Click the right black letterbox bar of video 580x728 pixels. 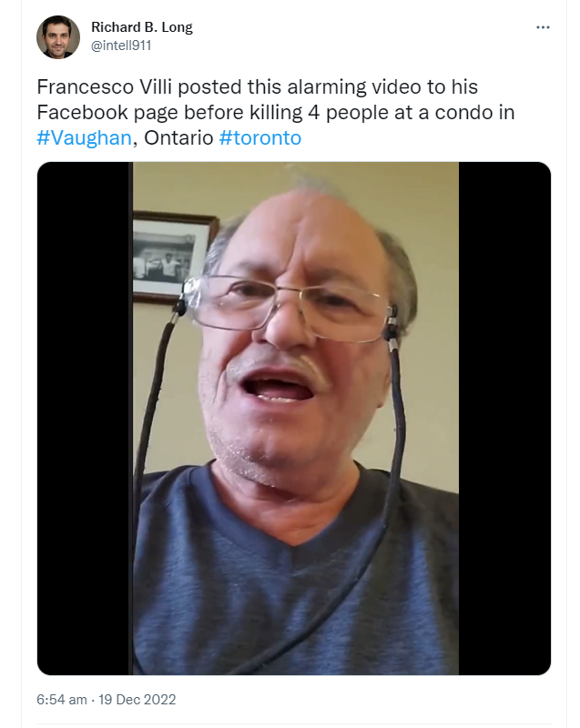coord(504,419)
